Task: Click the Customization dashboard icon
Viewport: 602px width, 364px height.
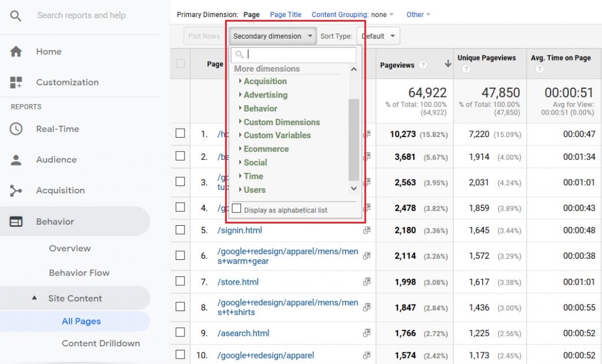Action: tap(16, 82)
